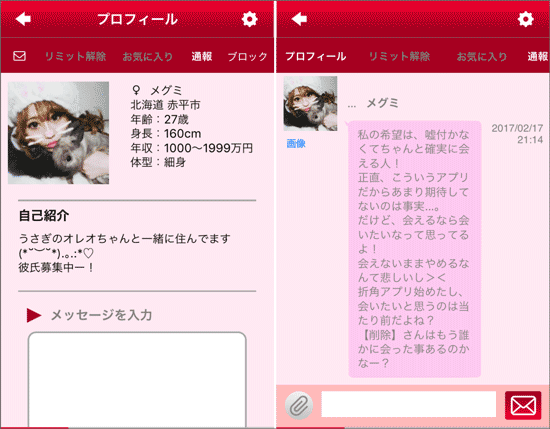Tap ブロック on profile screen
Viewport: 550px width, 429px height.
[247, 56]
